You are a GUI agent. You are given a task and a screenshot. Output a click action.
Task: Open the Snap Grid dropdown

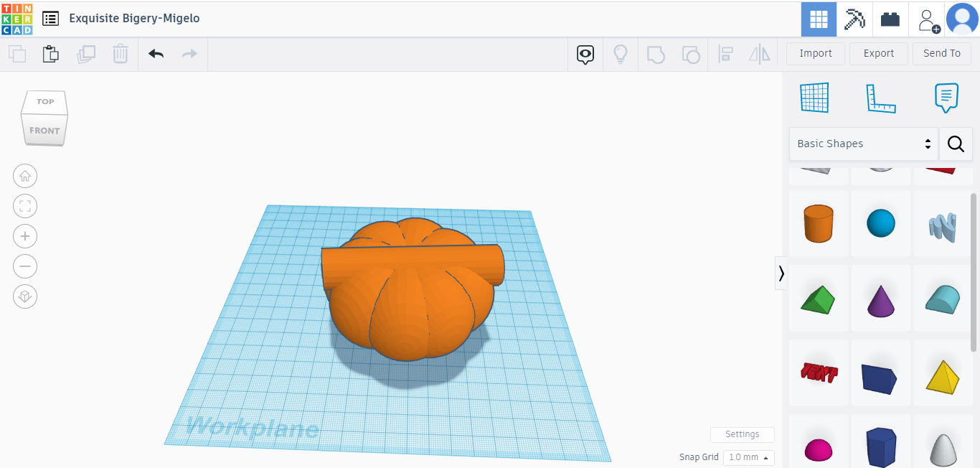(x=748, y=457)
